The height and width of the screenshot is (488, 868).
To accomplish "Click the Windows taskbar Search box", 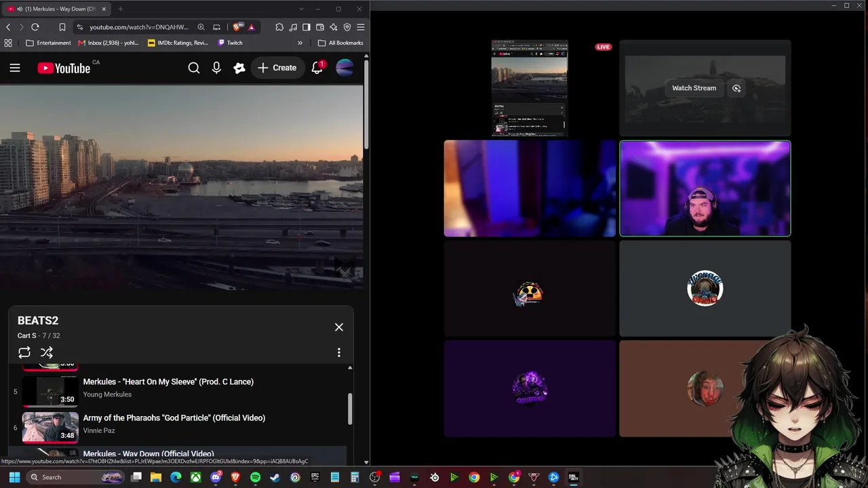I will [76, 477].
